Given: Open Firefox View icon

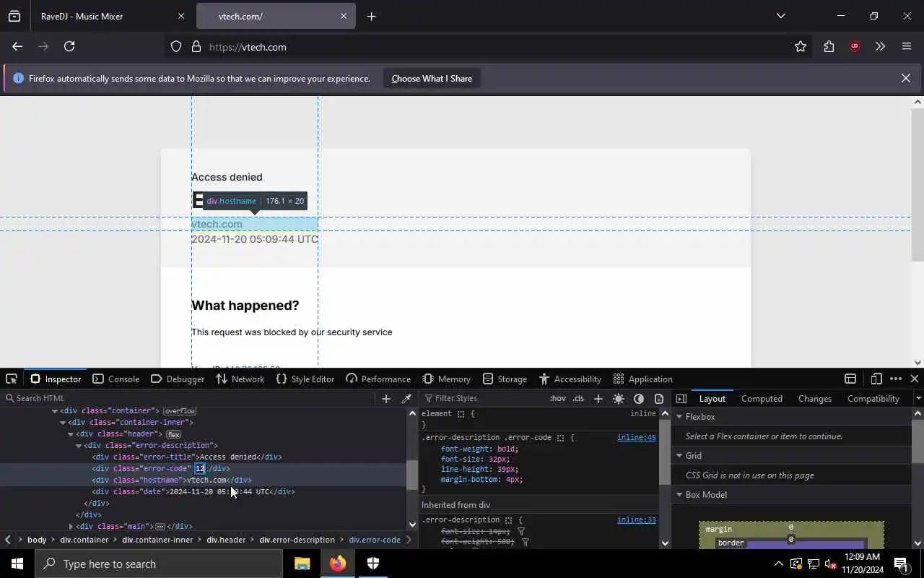Looking at the screenshot, I should coord(14,16).
